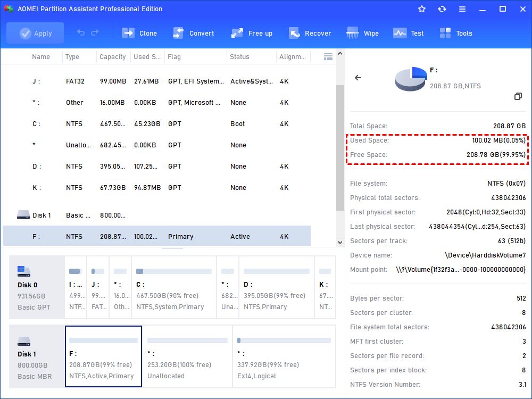Click the Device\HarddiskVolume7 device name value
Screen dimensions: 532x399
[x=485, y=255]
